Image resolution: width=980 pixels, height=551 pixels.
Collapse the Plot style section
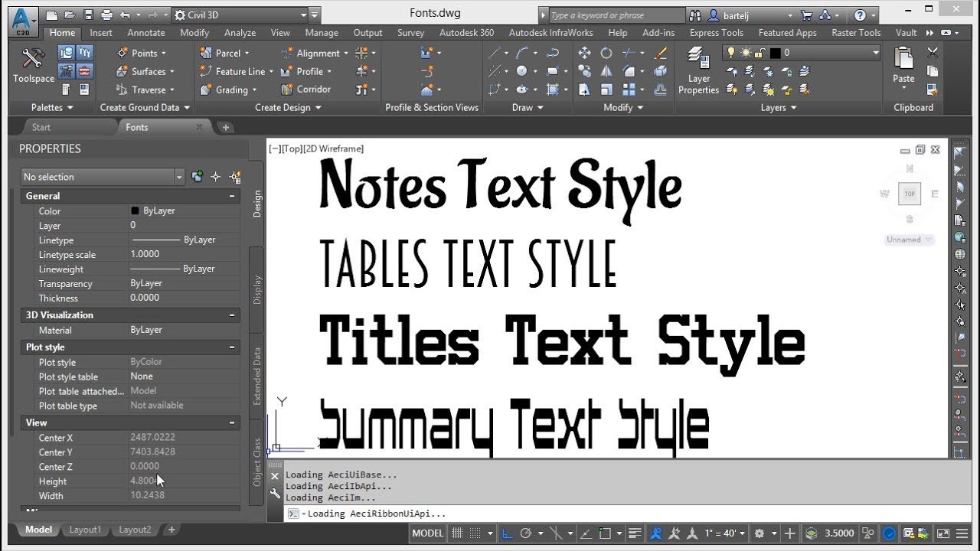[232, 347]
